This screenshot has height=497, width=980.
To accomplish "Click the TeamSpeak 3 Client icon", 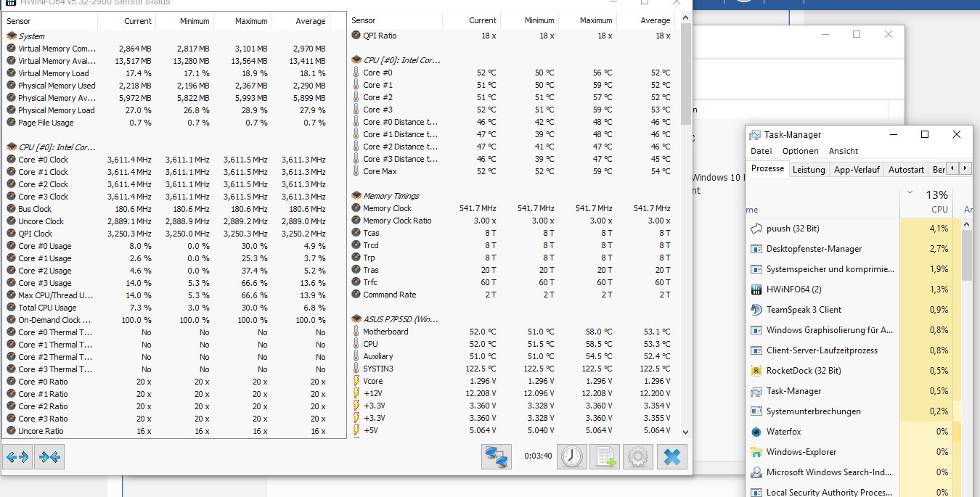I will [756, 310].
